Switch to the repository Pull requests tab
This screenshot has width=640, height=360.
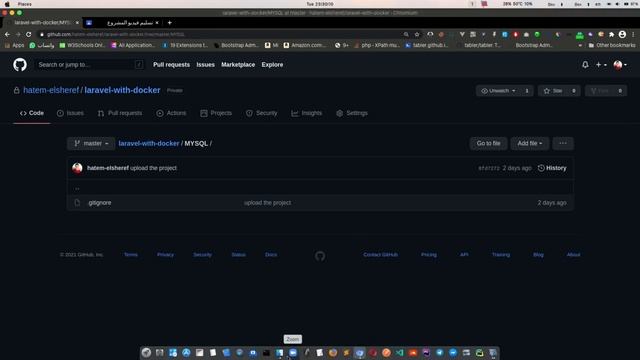(120, 113)
